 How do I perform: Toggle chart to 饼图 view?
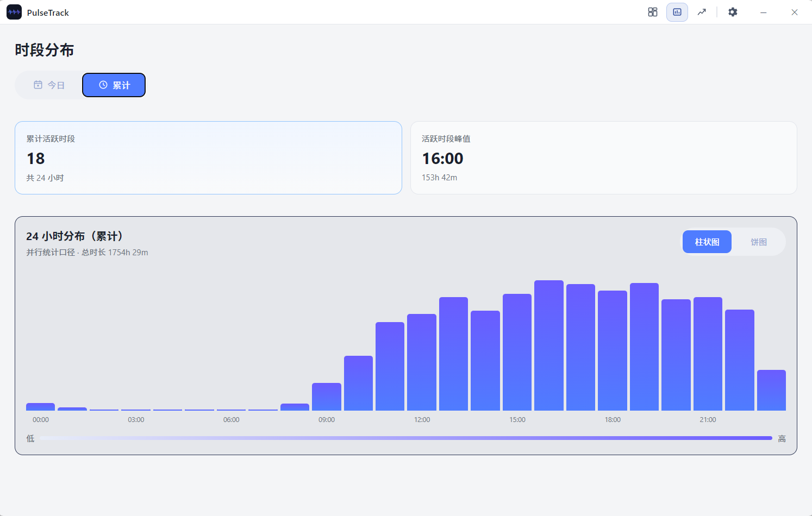759,242
